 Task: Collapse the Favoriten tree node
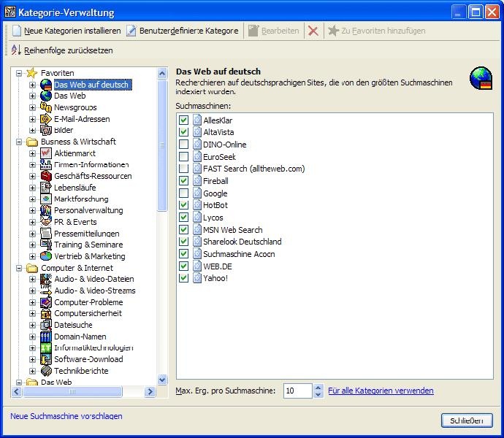point(19,73)
